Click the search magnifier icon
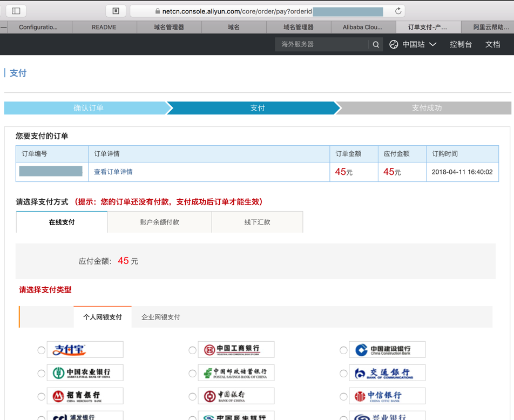The image size is (514, 420). (376, 44)
